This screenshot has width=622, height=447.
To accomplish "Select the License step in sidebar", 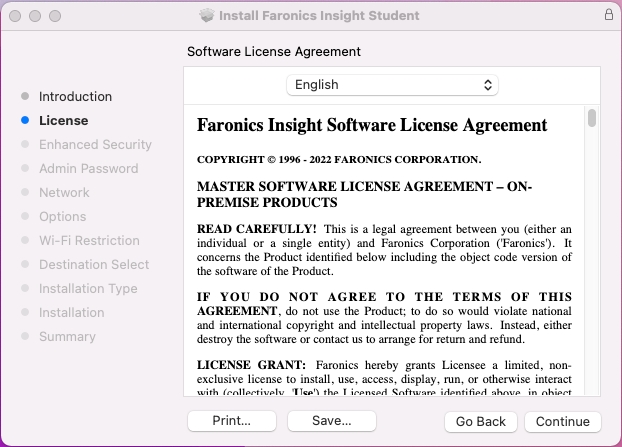I will point(63,121).
